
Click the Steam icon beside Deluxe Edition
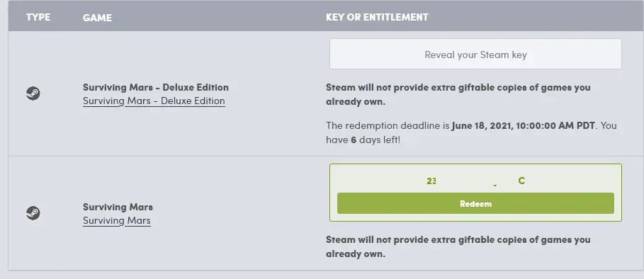[x=33, y=93]
